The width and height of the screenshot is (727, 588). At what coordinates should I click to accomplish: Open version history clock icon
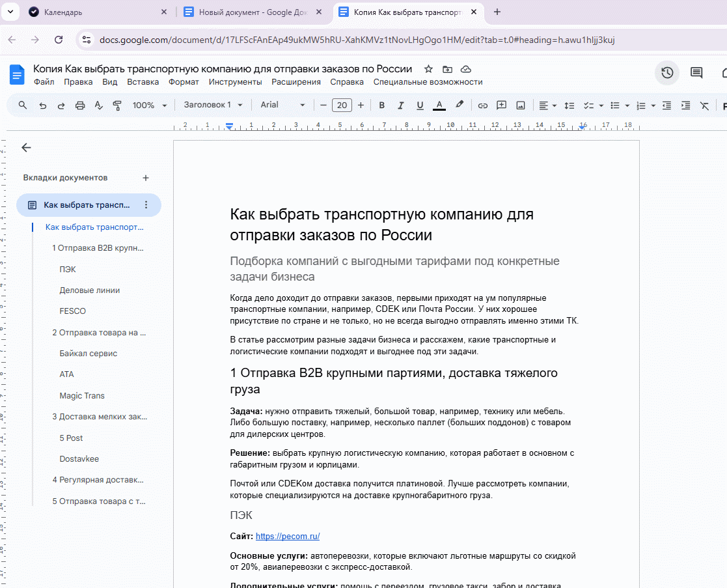pyautogui.click(x=667, y=73)
